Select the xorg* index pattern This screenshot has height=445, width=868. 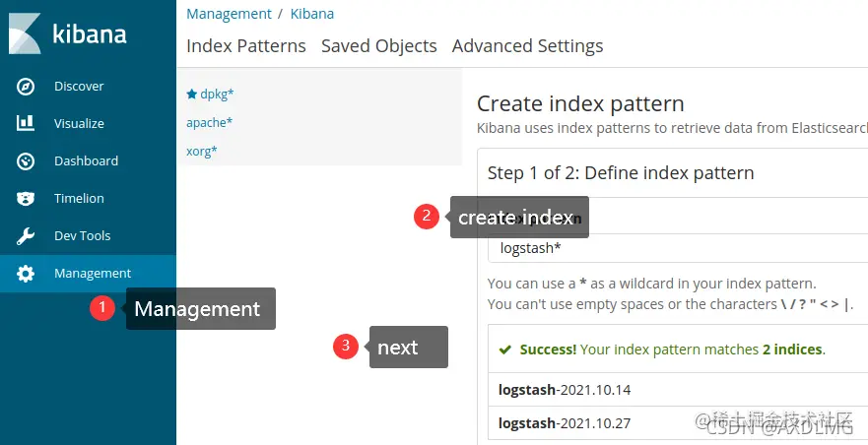coord(202,152)
